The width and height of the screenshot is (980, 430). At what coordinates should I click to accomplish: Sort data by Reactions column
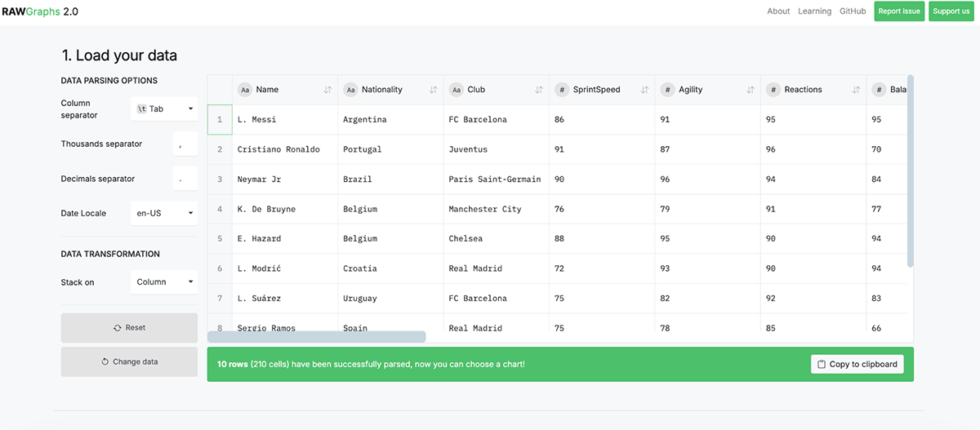[x=856, y=90]
